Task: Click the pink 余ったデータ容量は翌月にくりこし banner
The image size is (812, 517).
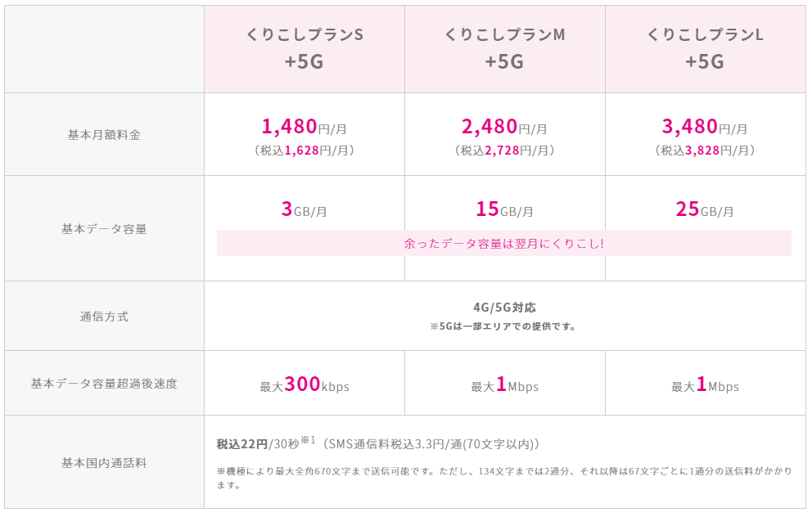Action: point(504,243)
